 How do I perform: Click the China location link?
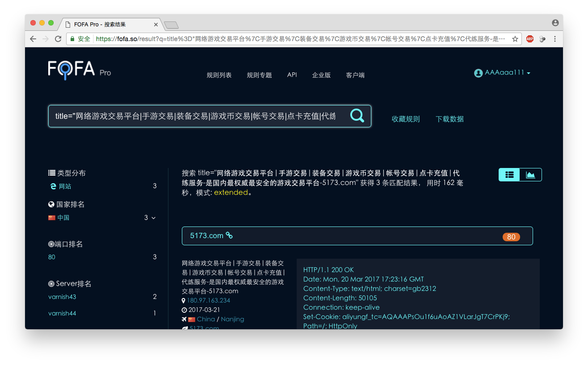click(206, 319)
